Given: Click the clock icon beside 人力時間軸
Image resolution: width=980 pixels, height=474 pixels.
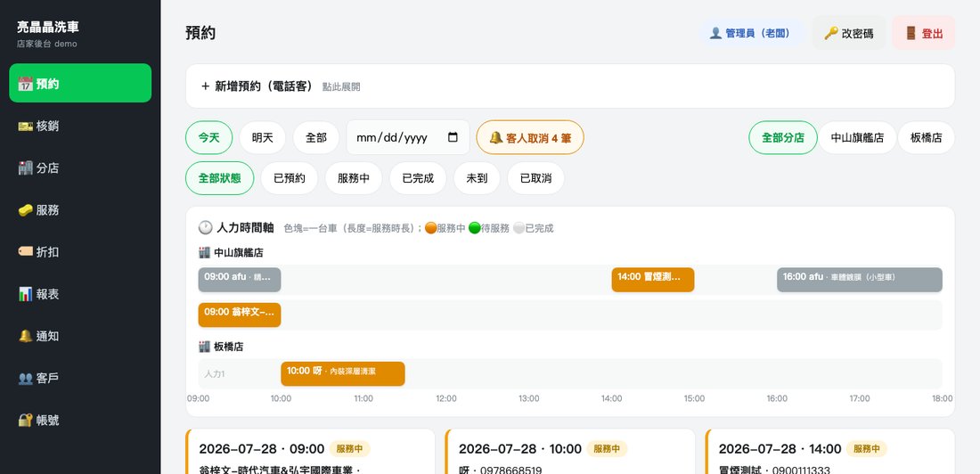Looking at the screenshot, I should [205, 227].
